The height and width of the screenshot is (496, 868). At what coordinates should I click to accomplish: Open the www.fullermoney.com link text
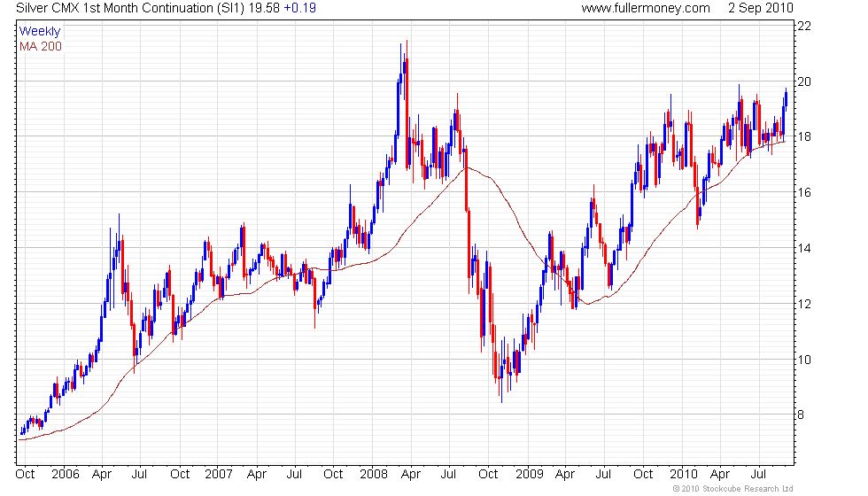point(646,8)
